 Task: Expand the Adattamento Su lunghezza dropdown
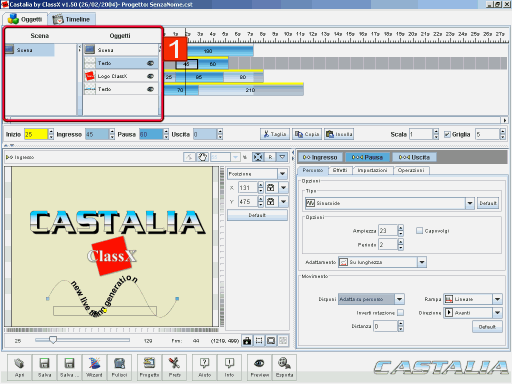422,262
